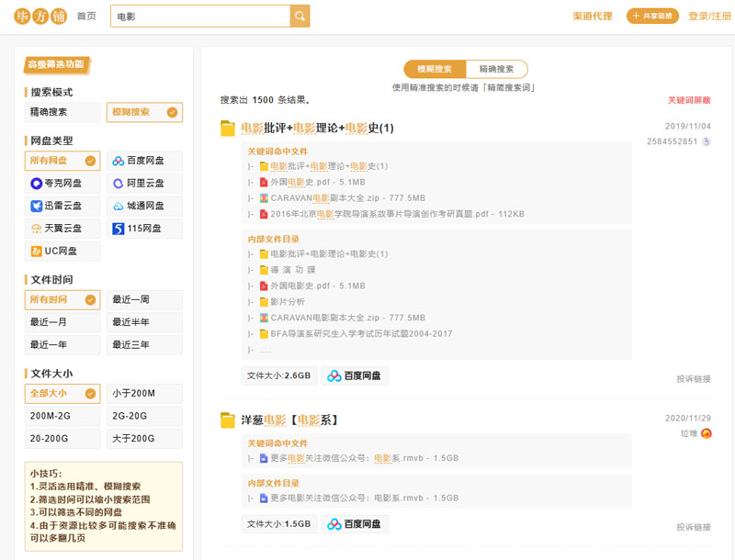Open the 登录/注册 link
The image size is (735, 560).
pos(709,17)
